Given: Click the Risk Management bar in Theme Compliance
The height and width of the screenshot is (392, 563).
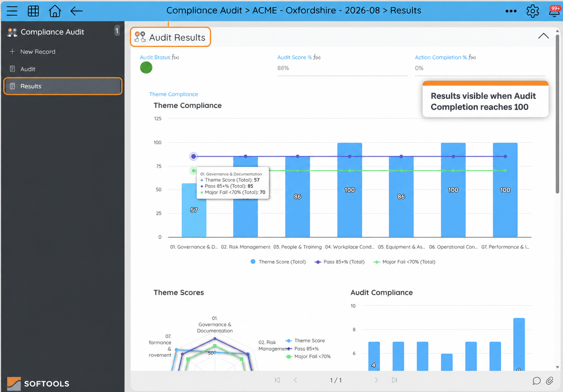Looking at the screenshot, I should point(245,217).
